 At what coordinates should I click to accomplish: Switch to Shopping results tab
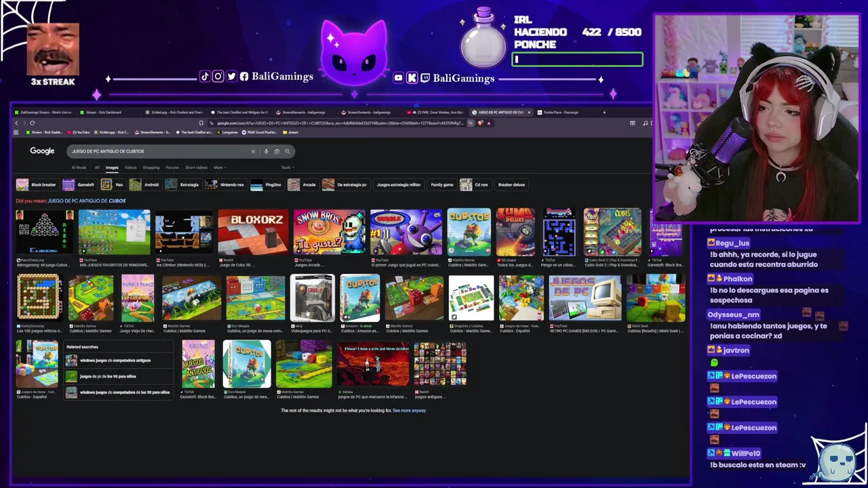click(151, 167)
